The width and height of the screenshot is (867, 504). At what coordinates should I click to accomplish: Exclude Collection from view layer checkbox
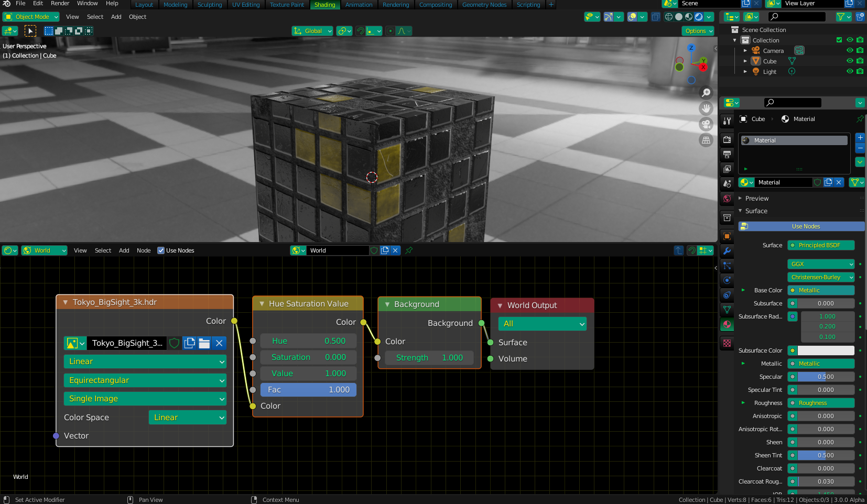pos(839,40)
